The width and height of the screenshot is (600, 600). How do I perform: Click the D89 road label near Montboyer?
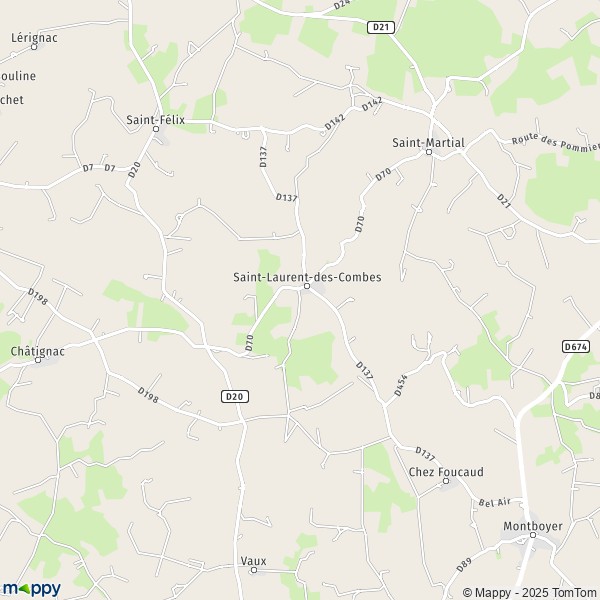click(x=464, y=566)
